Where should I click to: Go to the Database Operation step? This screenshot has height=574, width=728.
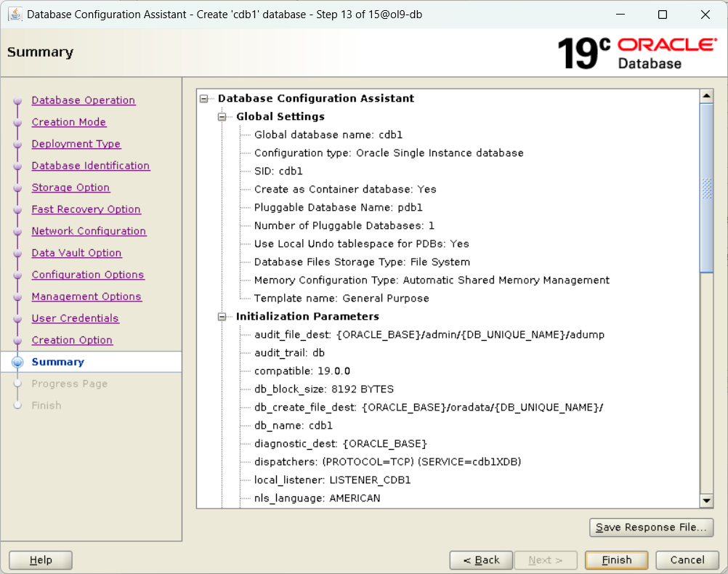pos(84,100)
